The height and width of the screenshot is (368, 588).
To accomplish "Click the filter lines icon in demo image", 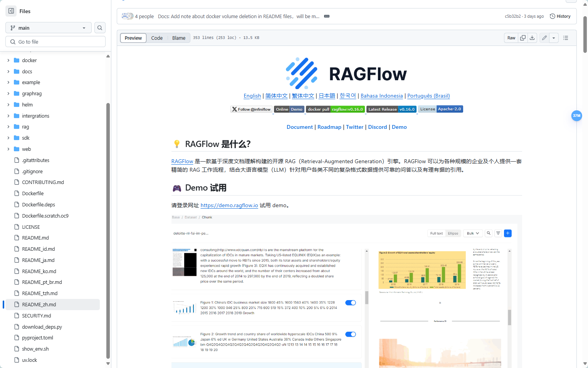I will (x=498, y=233).
